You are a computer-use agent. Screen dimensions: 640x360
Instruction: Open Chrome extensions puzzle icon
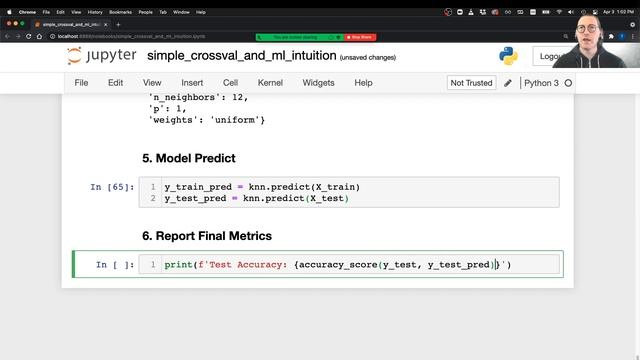coord(611,36)
